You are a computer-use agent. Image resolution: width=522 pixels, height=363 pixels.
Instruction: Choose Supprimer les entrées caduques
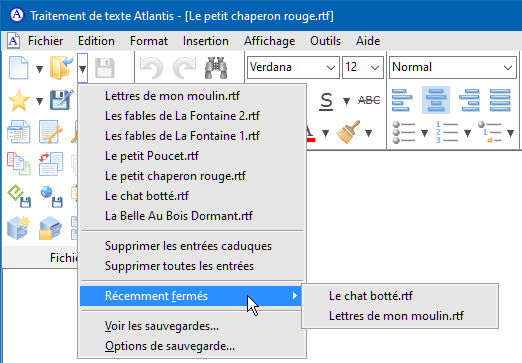192,246
